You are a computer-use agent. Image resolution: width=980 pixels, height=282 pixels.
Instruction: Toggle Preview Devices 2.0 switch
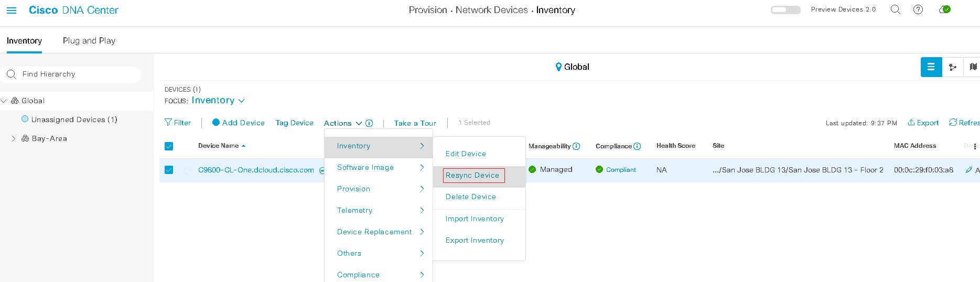[785, 9]
